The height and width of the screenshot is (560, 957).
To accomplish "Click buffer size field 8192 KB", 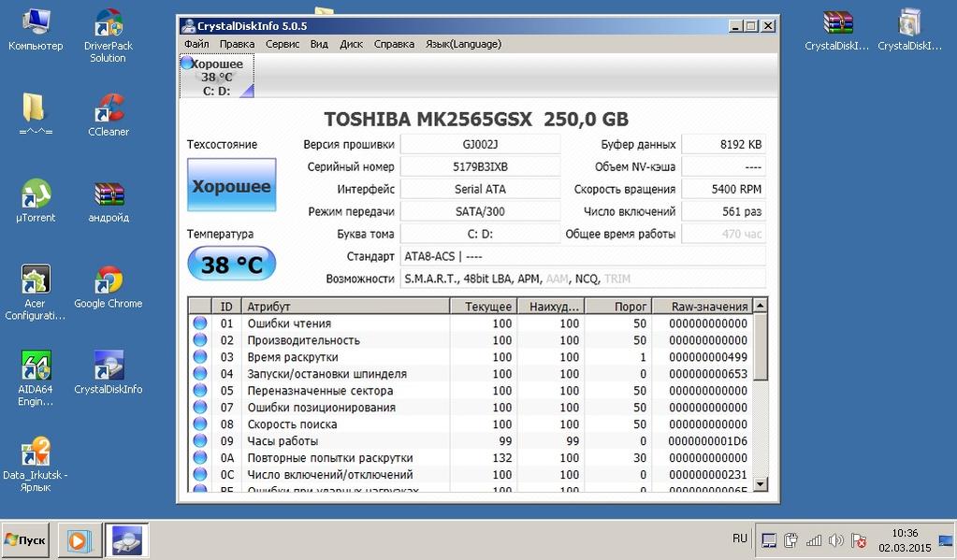I will point(723,145).
